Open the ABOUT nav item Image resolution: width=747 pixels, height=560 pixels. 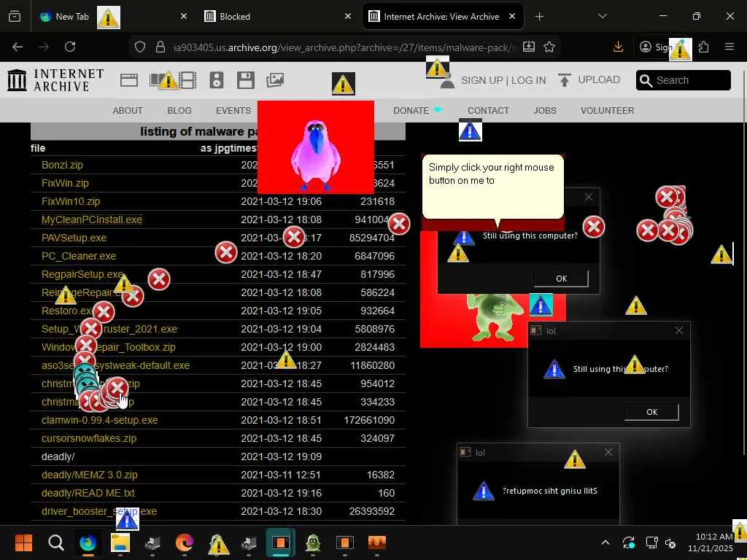pyautogui.click(x=128, y=111)
